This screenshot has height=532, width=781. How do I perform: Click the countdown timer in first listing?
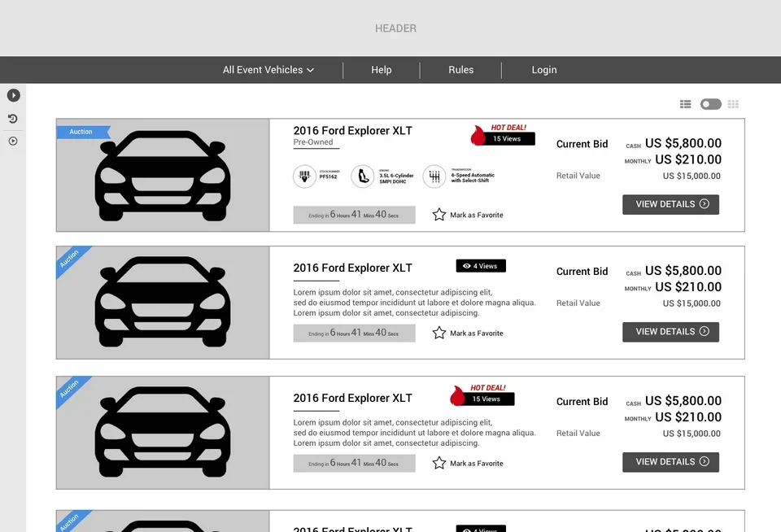coord(354,215)
